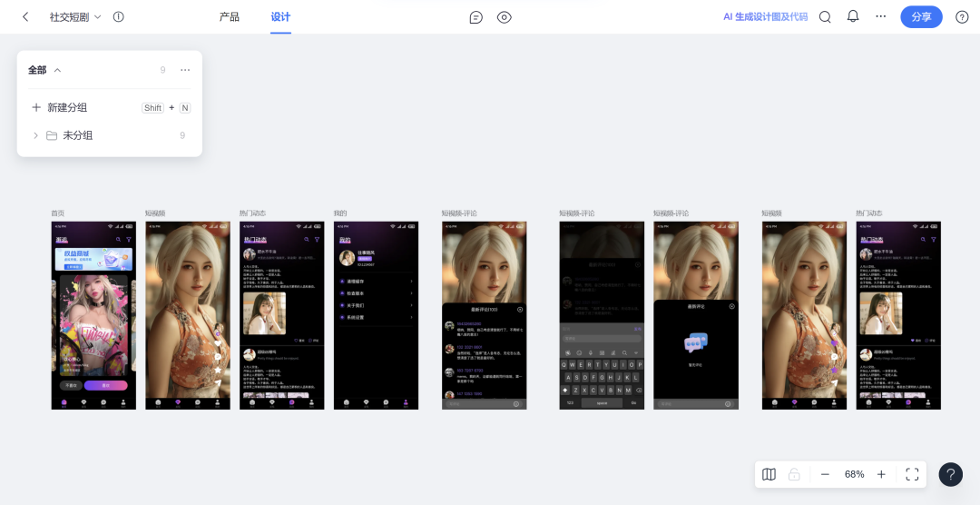Screen dimensions: 980x505
Task: Click the search magnifier icon
Action: pyautogui.click(x=825, y=16)
